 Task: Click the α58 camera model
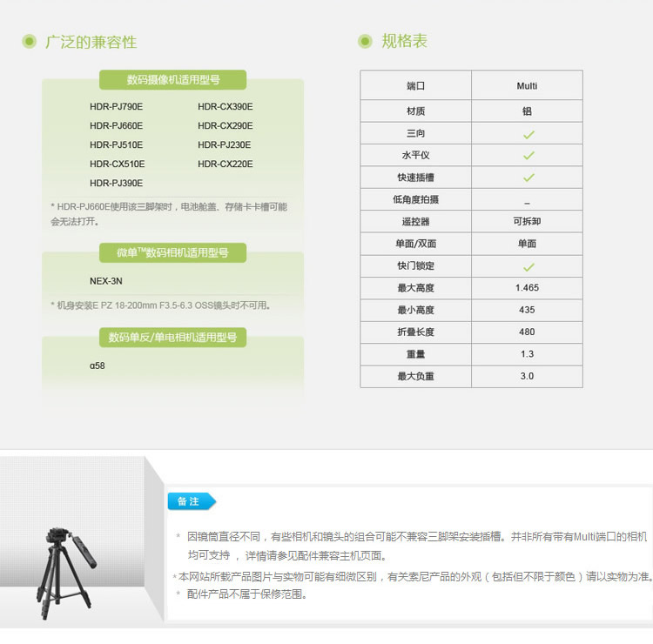97,366
